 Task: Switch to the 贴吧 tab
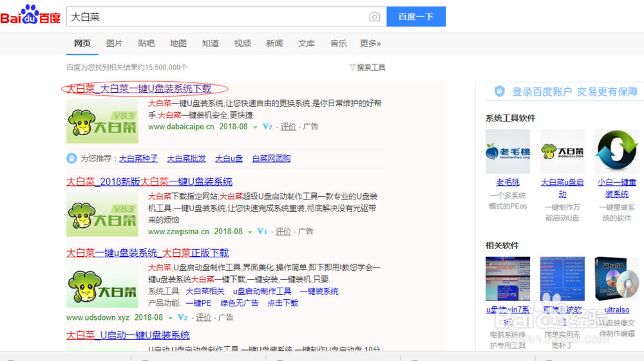click(146, 44)
